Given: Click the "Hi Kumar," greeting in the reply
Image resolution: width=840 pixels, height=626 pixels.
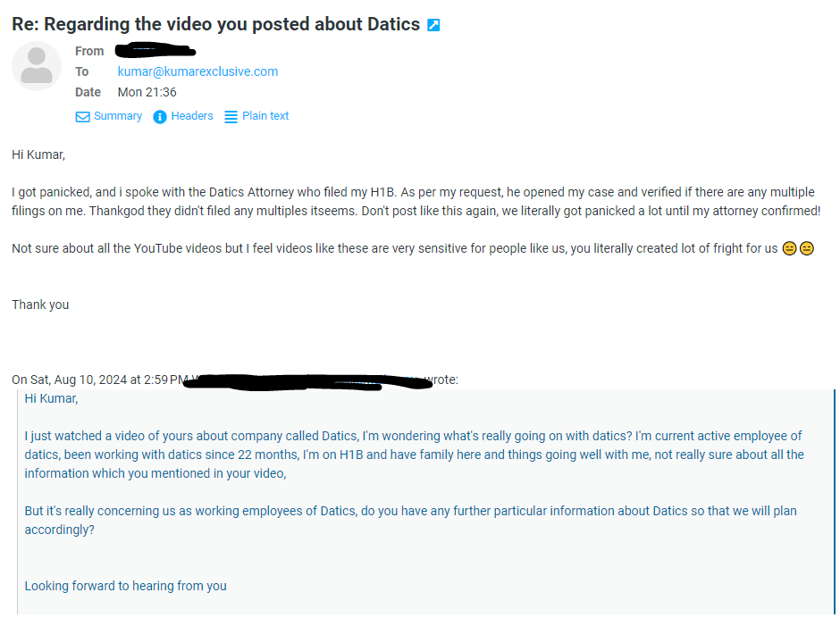Looking at the screenshot, I should pyautogui.click(x=38, y=154).
